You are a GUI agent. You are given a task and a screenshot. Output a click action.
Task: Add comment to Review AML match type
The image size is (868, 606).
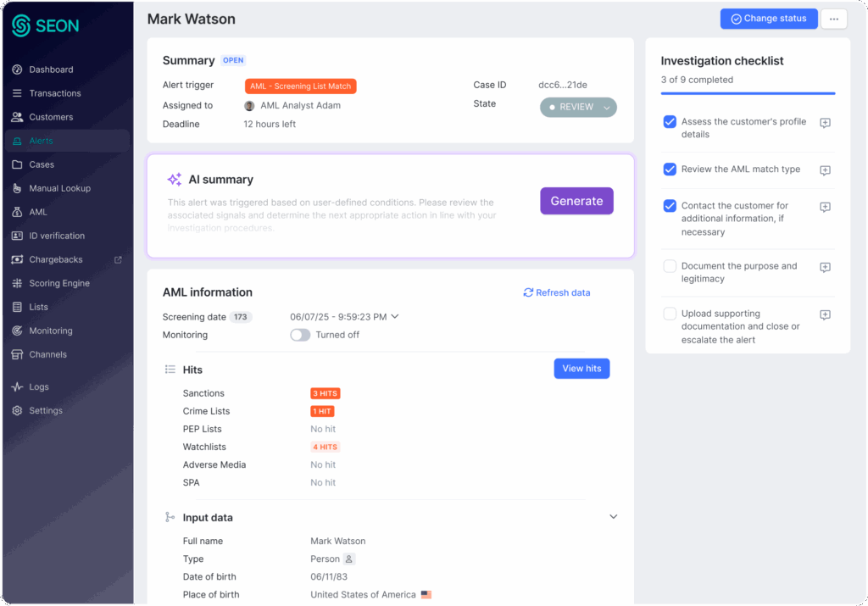pyautogui.click(x=825, y=170)
